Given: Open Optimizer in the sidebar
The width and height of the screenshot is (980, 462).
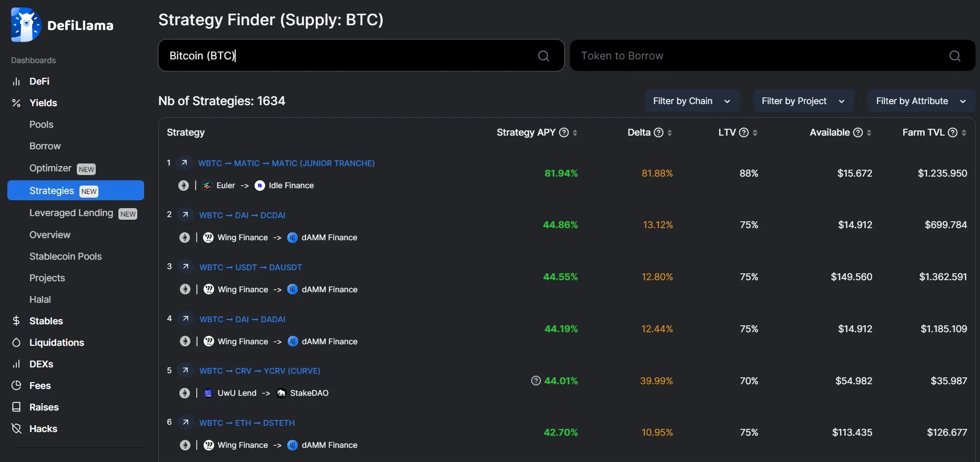Looking at the screenshot, I should pos(50,168).
